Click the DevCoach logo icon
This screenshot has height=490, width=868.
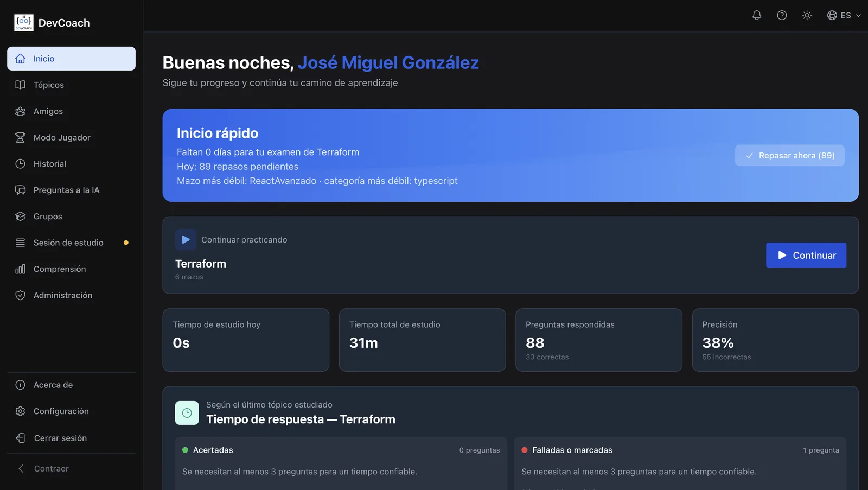coord(24,23)
